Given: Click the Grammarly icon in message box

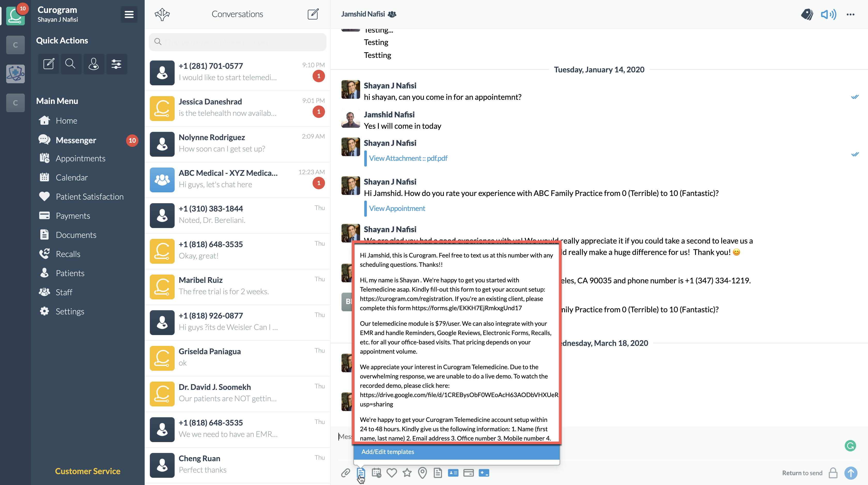Looking at the screenshot, I should (x=850, y=446).
